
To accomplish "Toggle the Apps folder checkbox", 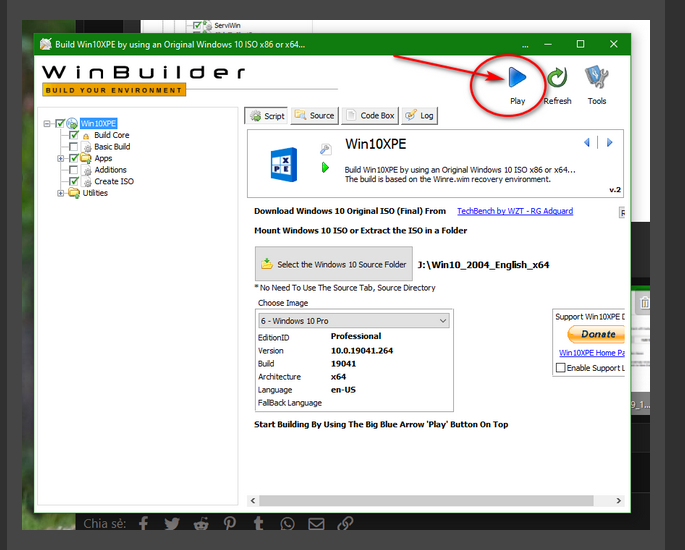I will [x=74, y=158].
